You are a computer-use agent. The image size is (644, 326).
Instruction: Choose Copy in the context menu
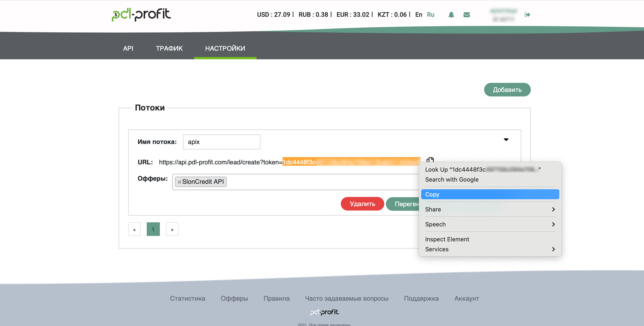[490, 194]
